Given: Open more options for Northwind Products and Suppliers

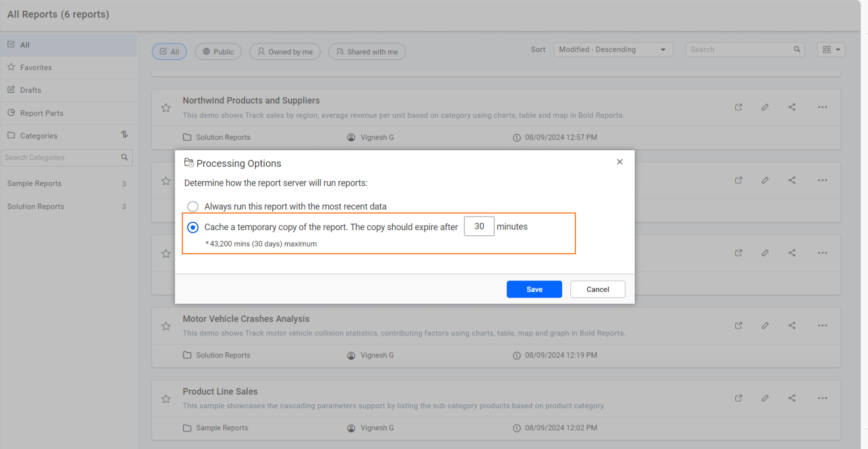Looking at the screenshot, I should click(822, 107).
